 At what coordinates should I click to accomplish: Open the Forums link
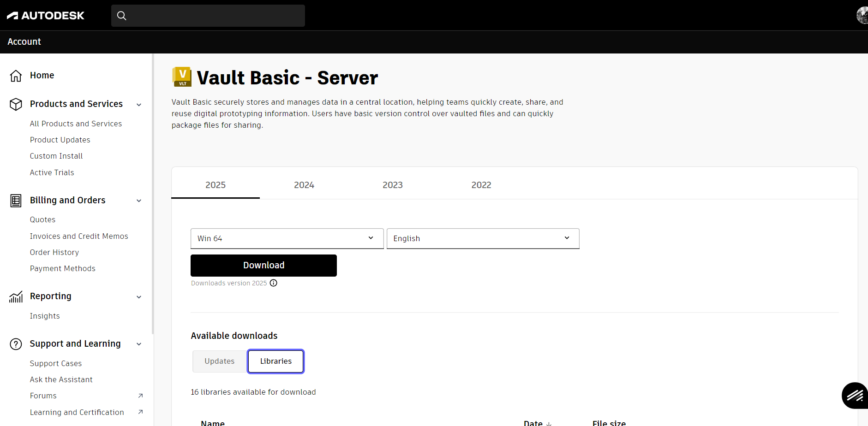[x=43, y=396]
